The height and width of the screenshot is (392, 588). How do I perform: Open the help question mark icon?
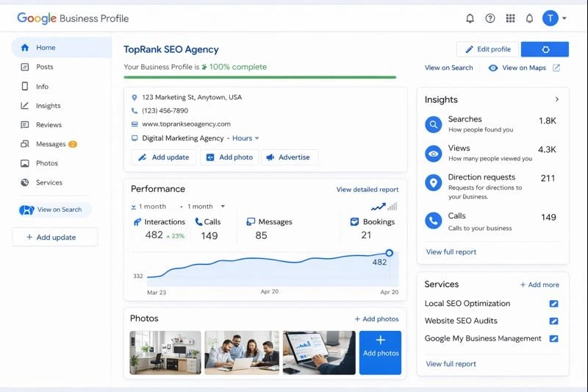pos(490,18)
